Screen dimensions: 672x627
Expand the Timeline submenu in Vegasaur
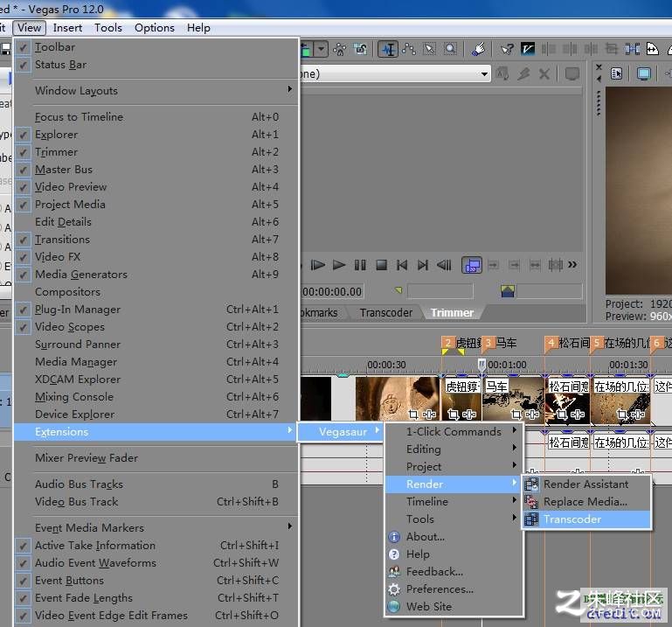coord(454,502)
